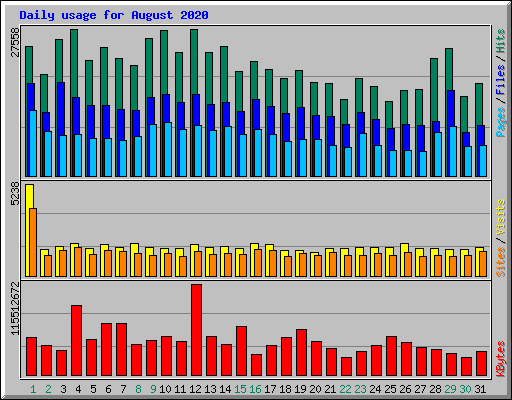Click day 16 on the x-axis
Viewport: 512px width, 400px height.
(255, 389)
